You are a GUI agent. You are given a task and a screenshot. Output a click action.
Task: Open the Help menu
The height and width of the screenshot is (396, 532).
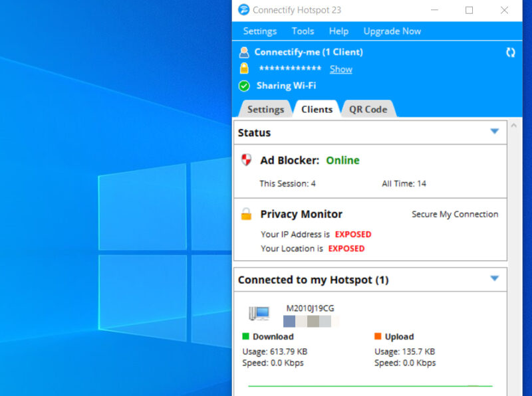coord(338,31)
